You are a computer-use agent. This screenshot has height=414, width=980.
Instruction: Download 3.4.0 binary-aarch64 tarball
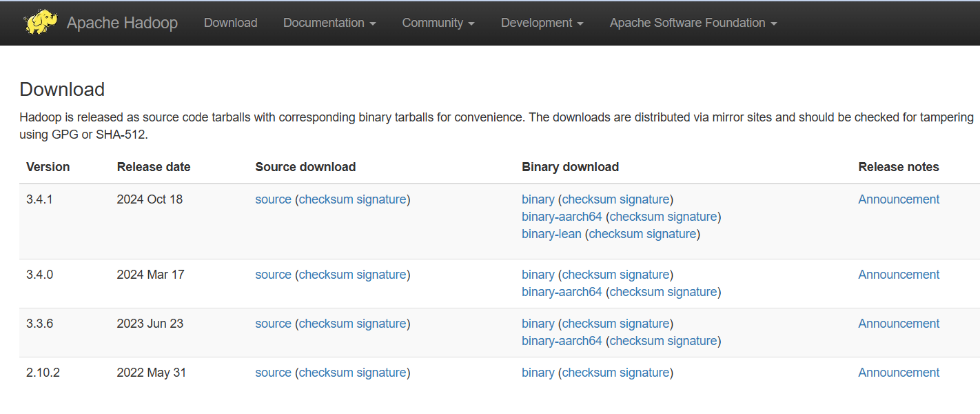[562, 292]
